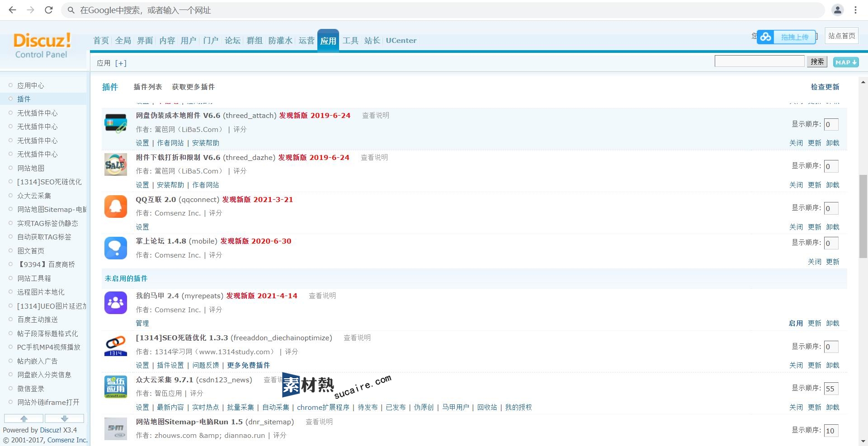Viewport: 868px width, 446px height.
Task: Click 自动采集 for 众大云采集
Action: (x=276, y=407)
